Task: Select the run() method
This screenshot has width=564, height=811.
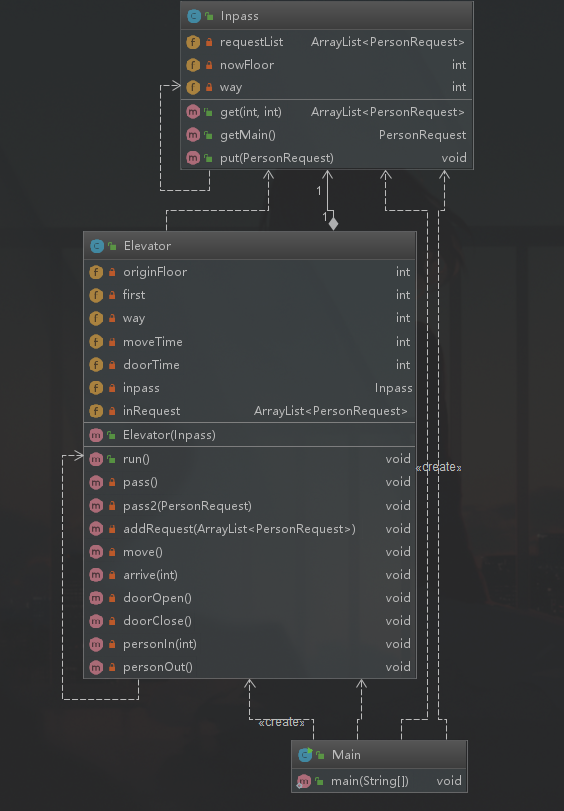Action: click(136, 459)
